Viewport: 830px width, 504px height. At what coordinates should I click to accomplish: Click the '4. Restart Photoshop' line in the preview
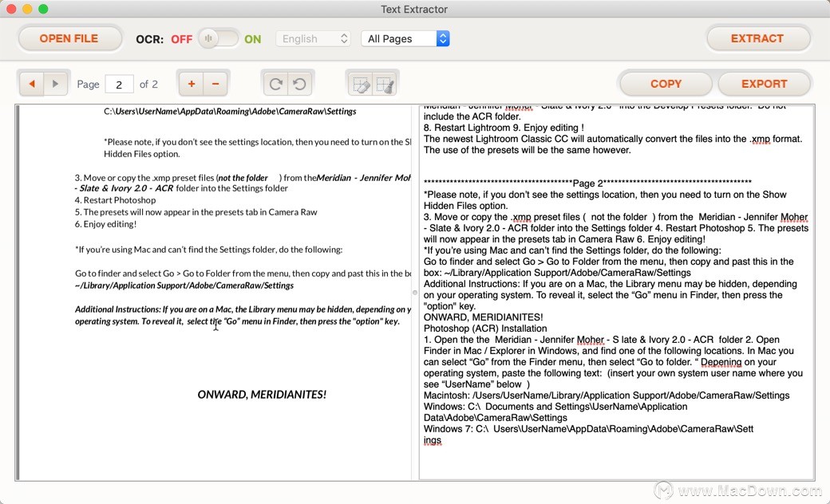point(116,200)
